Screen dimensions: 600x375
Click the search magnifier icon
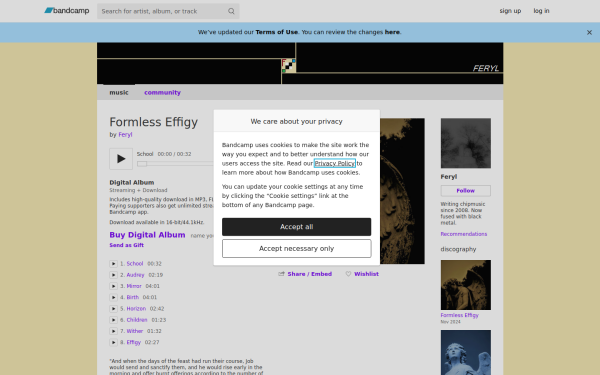[x=231, y=11]
